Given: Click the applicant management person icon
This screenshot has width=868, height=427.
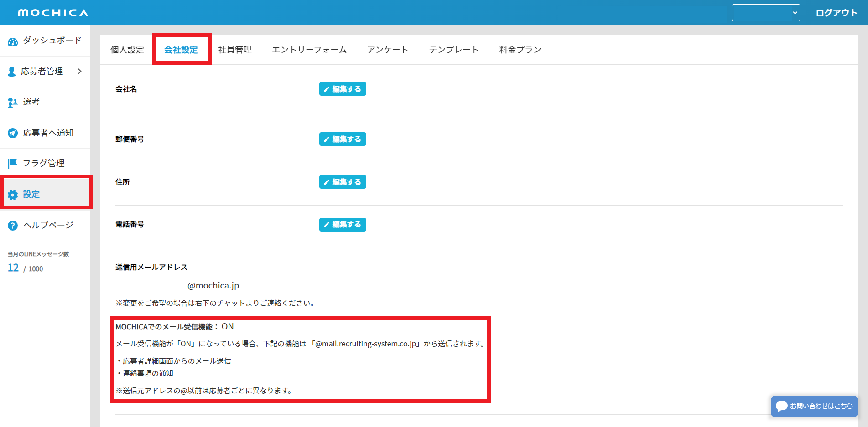Looking at the screenshot, I should (x=12, y=72).
